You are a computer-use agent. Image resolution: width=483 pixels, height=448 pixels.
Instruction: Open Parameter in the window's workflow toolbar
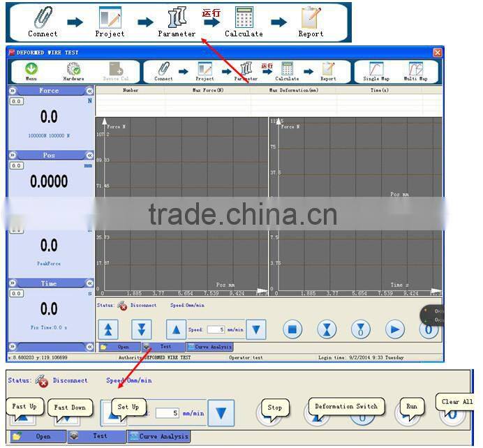[x=246, y=68]
